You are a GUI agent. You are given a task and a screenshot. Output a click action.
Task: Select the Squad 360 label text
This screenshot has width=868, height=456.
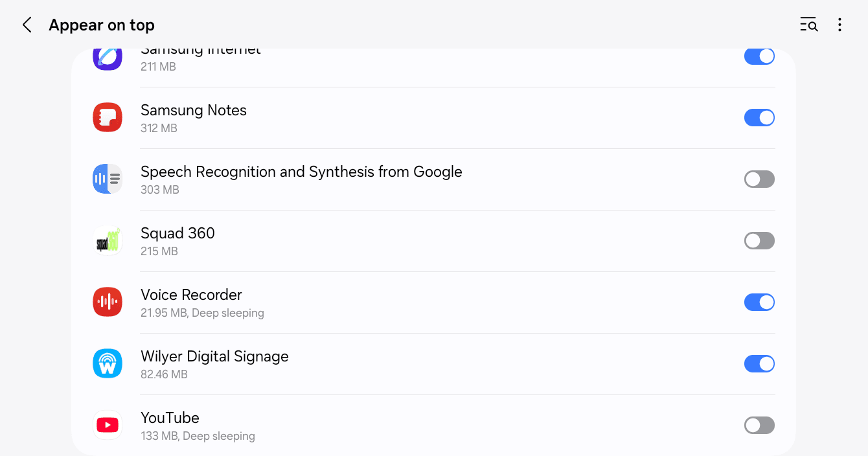click(177, 233)
